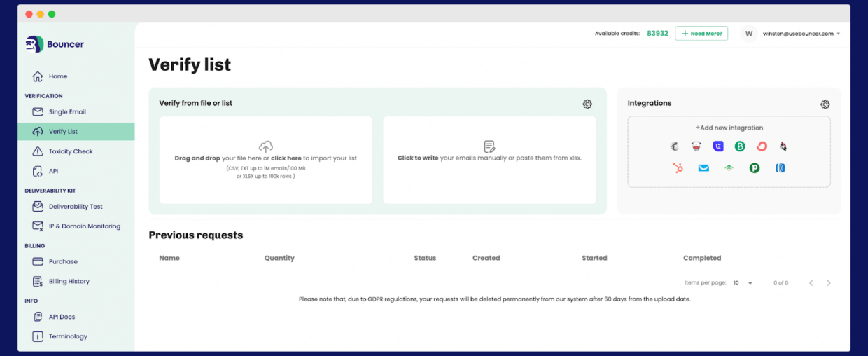Select the Woodpecker bird integration icon

(x=783, y=146)
